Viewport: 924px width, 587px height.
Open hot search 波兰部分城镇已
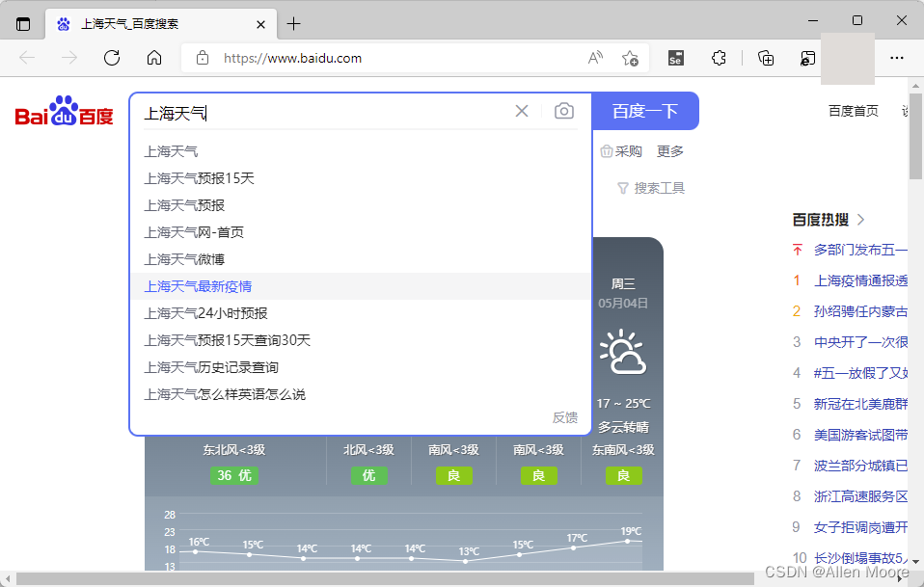(x=860, y=466)
